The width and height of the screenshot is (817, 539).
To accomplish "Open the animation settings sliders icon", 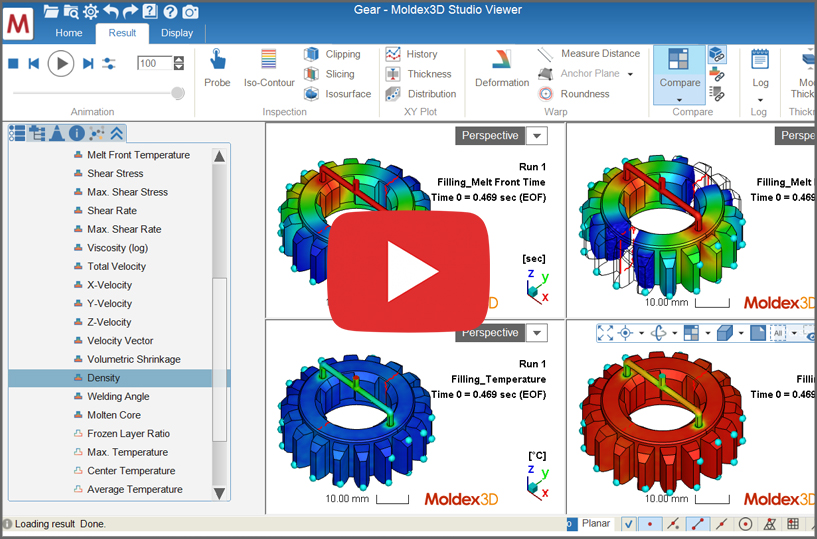I will [x=109, y=64].
